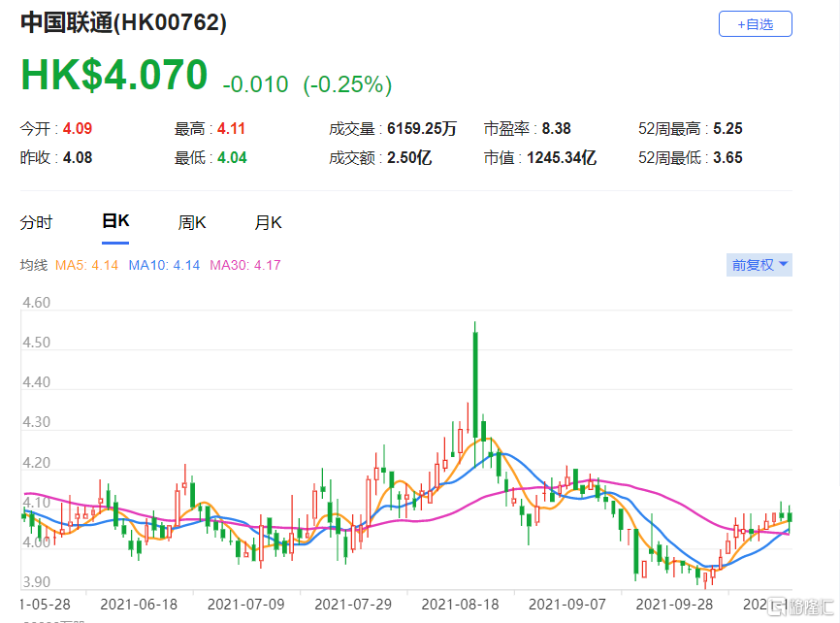
Task: Click the 格隆汇 logo watermark icon
Action: tap(779, 607)
